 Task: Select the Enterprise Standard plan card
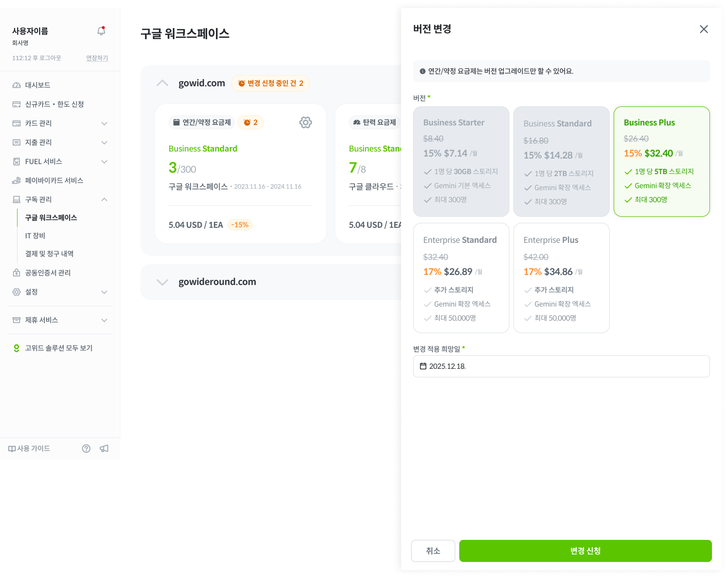(461, 278)
